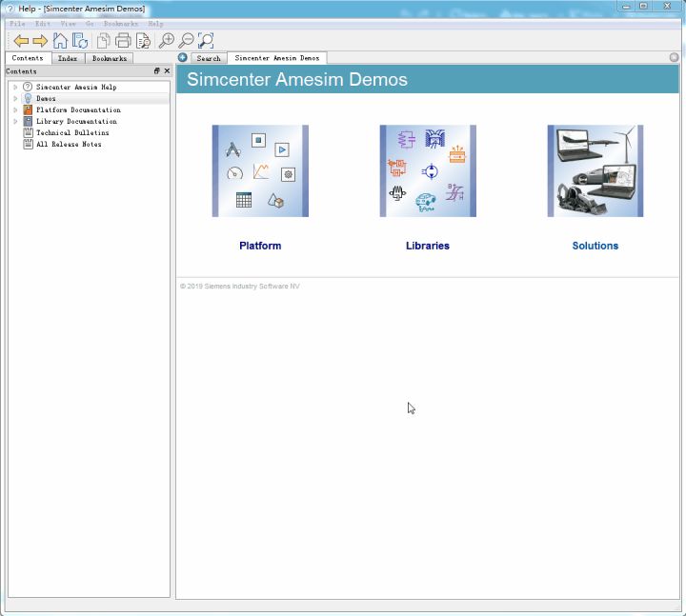The height and width of the screenshot is (616, 686).
Task: Expand the Demos tree node
Action: [x=15, y=98]
